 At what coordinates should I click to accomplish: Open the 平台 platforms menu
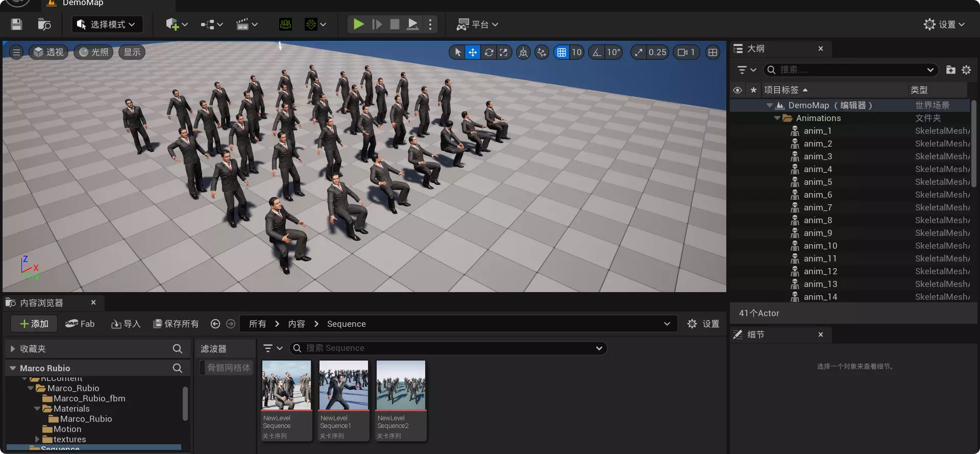coord(477,25)
